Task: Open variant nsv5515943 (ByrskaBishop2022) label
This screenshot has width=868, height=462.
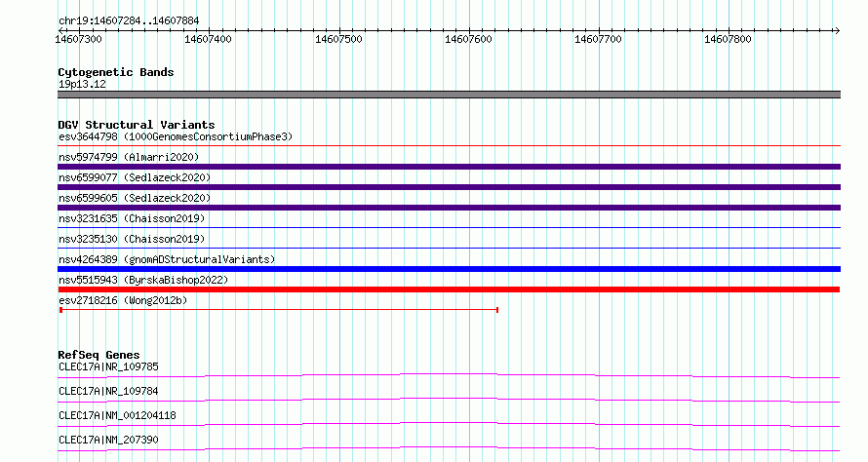Action: 143,280
